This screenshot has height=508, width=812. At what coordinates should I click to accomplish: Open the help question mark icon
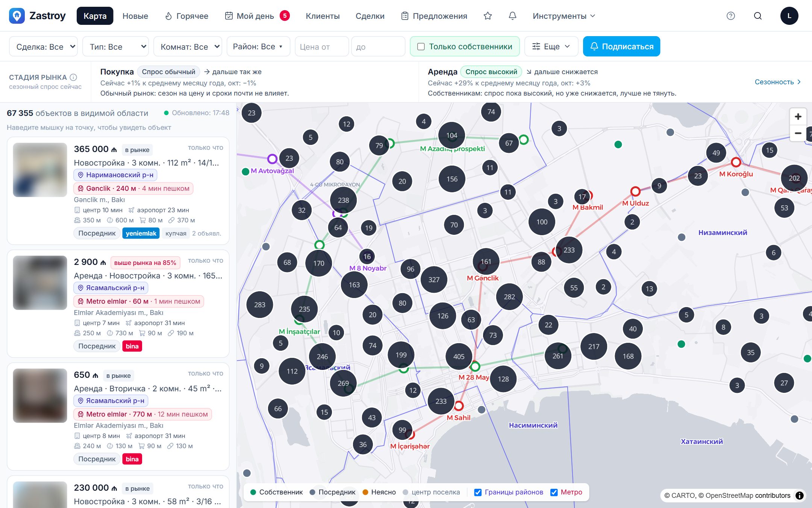(731, 16)
